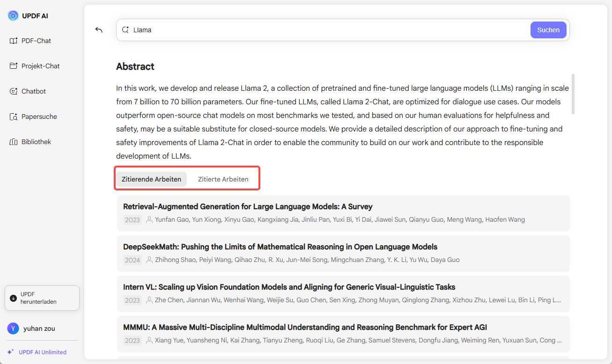Click authors line starting with Yunfan Gao
Screen dimensions: 612x364
point(340,219)
